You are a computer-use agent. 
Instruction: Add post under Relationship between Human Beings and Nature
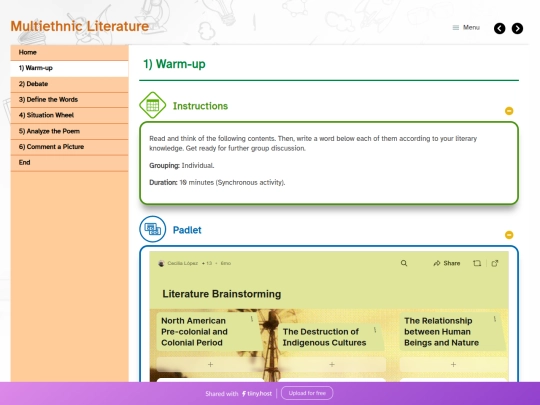click(454, 364)
